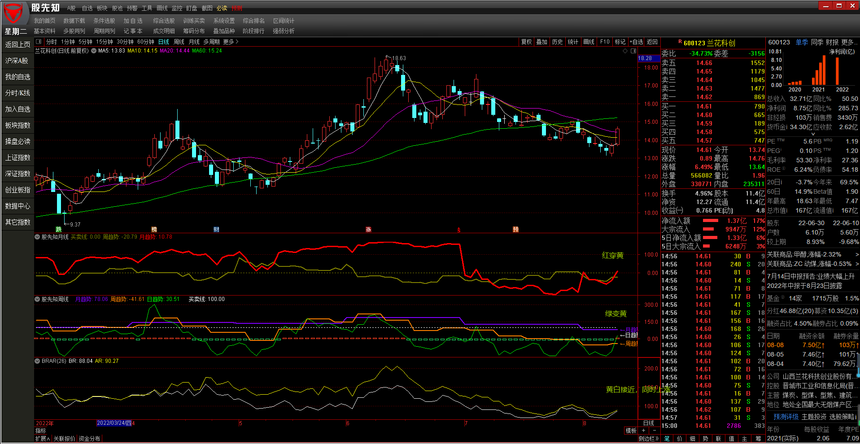Click the square panel icon beside the diamond
Image resolution: width=860 pixels, height=444 pixels.
[x=633, y=50]
